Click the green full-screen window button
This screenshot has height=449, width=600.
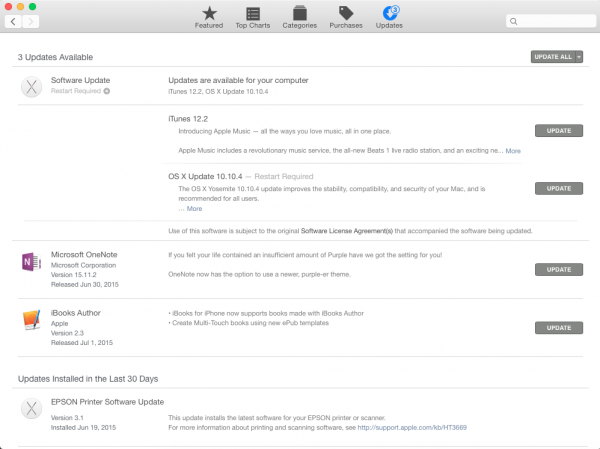33,7
